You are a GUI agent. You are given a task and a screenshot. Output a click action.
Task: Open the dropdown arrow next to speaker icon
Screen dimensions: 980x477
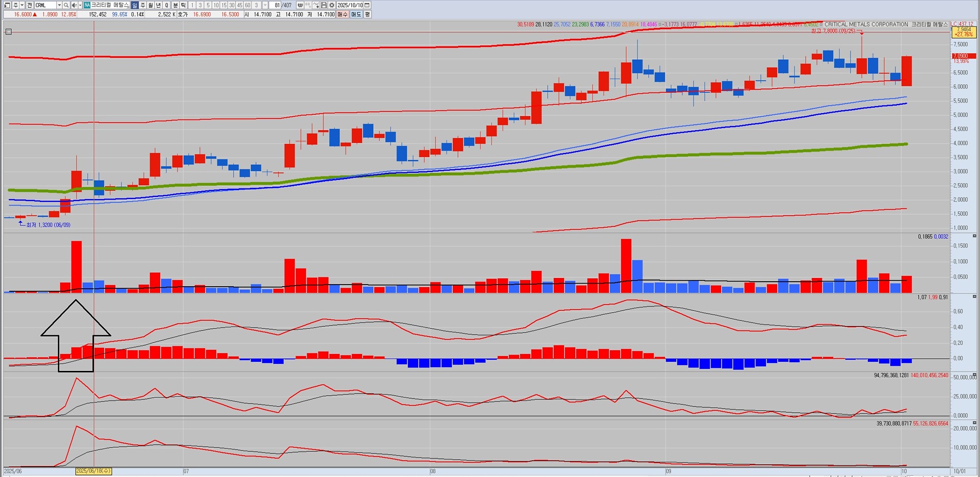click(x=80, y=5)
